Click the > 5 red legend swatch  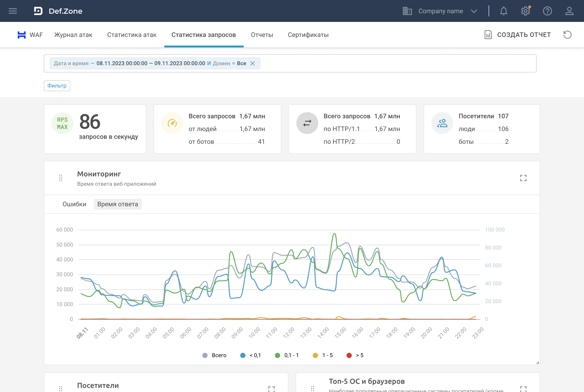[349, 355]
